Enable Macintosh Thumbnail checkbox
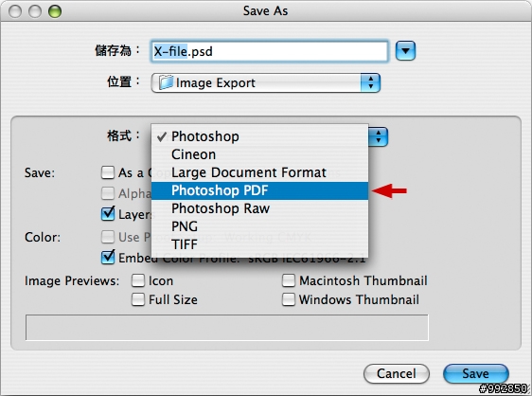 click(289, 280)
